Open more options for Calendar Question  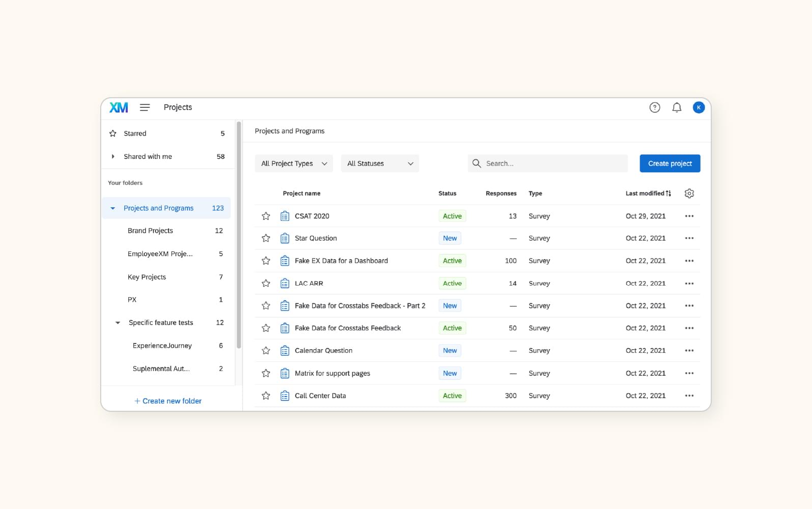coord(689,351)
